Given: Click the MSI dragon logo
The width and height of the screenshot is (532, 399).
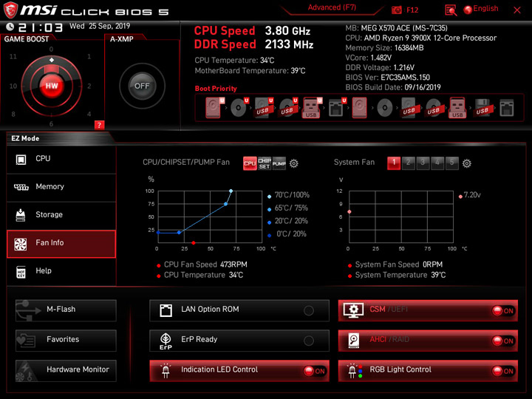Looking at the screenshot, I should (10, 10).
